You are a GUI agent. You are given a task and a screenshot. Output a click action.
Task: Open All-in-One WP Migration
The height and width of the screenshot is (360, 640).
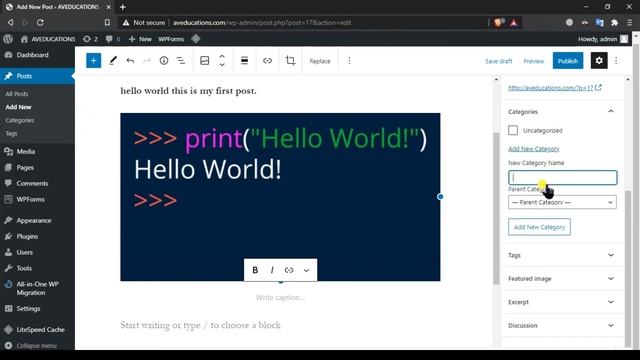[x=37, y=288]
